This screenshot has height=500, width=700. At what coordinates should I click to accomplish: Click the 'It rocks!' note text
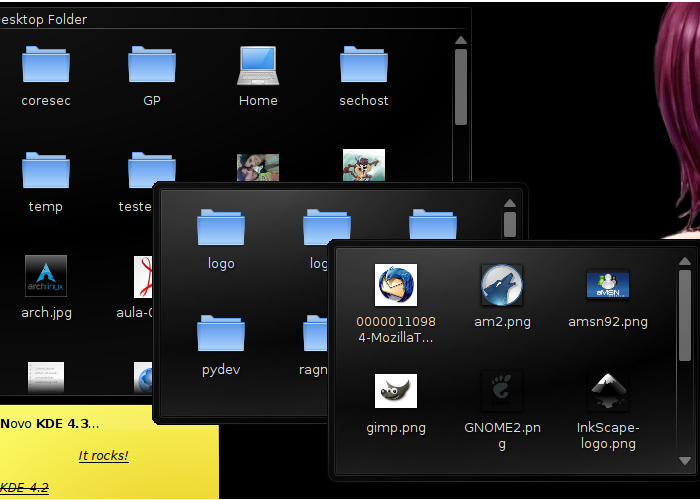(x=104, y=456)
